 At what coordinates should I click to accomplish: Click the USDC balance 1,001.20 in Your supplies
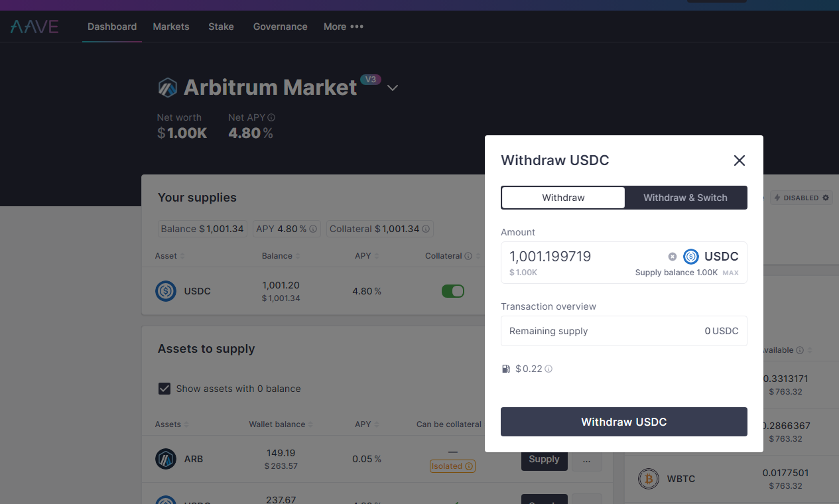pyautogui.click(x=281, y=285)
